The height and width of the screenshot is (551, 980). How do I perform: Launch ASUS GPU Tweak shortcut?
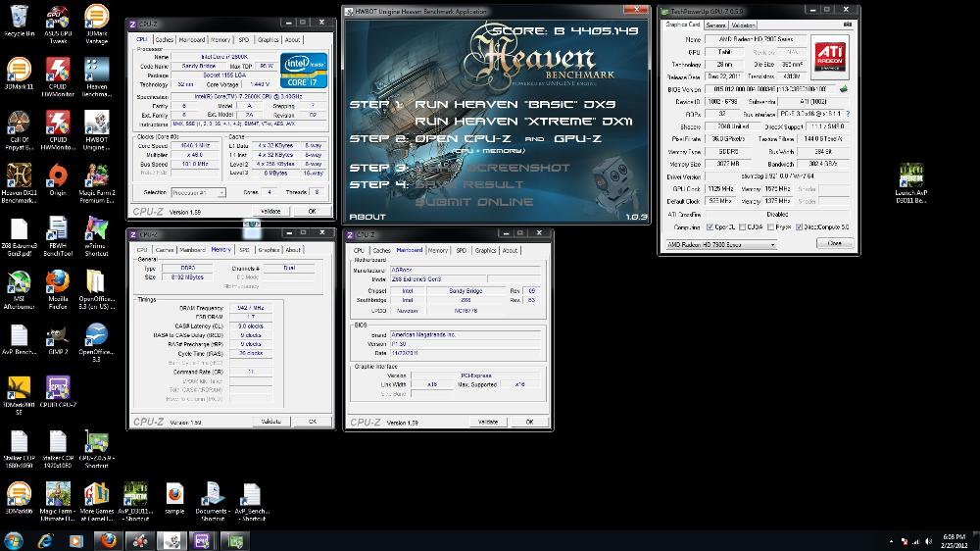pyautogui.click(x=58, y=25)
